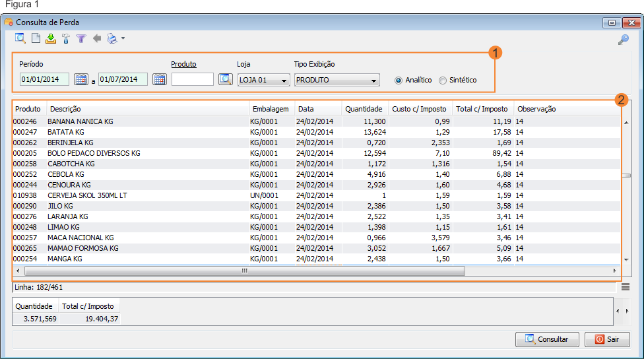Select the Analítico radio option
This screenshot has height=359, width=644.
click(399, 81)
